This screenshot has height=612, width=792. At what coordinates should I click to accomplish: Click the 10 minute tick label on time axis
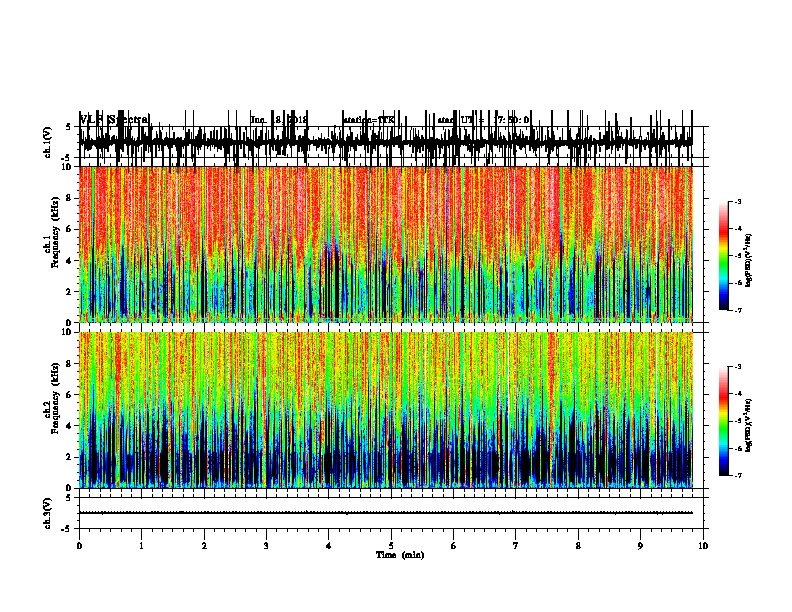(x=703, y=545)
